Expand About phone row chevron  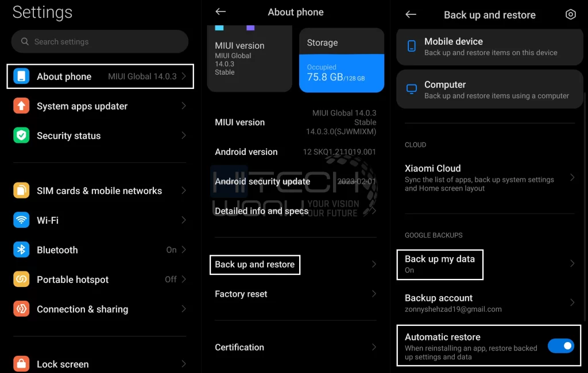184,76
